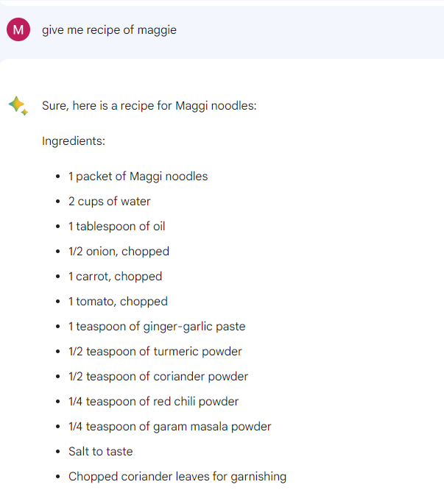Image resolution: width=444 pixels, height=504 pixels.
Task: Select the chopped coriander leaves item
Action: (177, 477)
